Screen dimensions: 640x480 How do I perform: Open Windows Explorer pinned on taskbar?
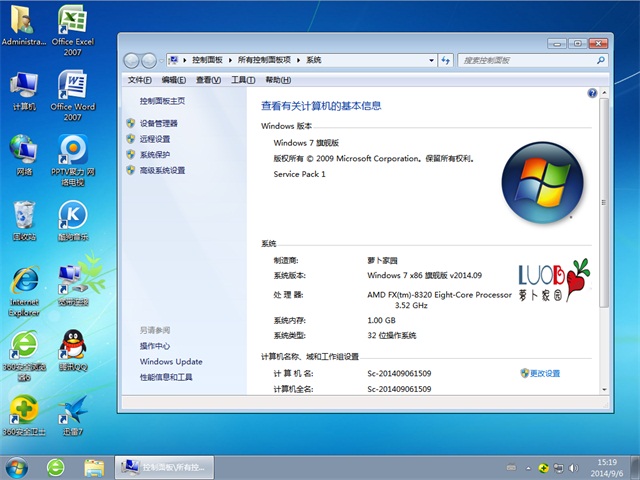click(x=94, y=468)
